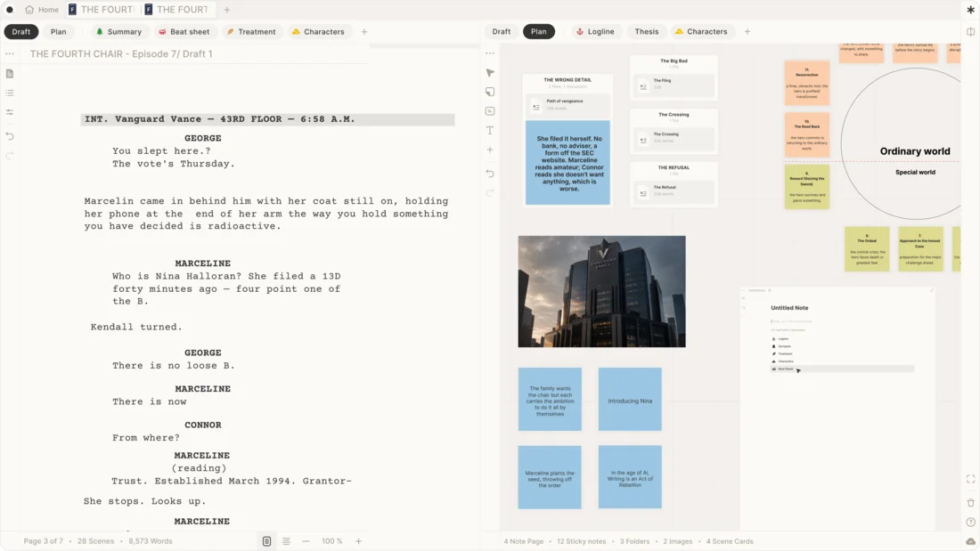980x551 pixels.
Task: Click the Vanguard building image
Action: click(x=602, y=291)
